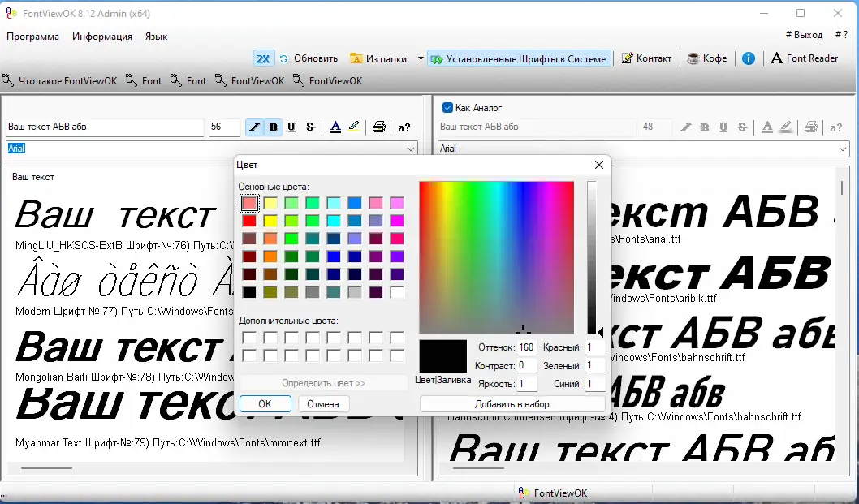Click the # Выход menu item
The width and height of the screenshot is (859, 504).
point(805,35)
